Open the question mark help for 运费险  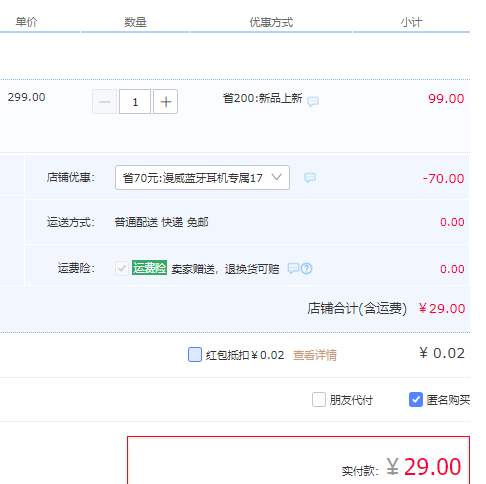point(307,268)
